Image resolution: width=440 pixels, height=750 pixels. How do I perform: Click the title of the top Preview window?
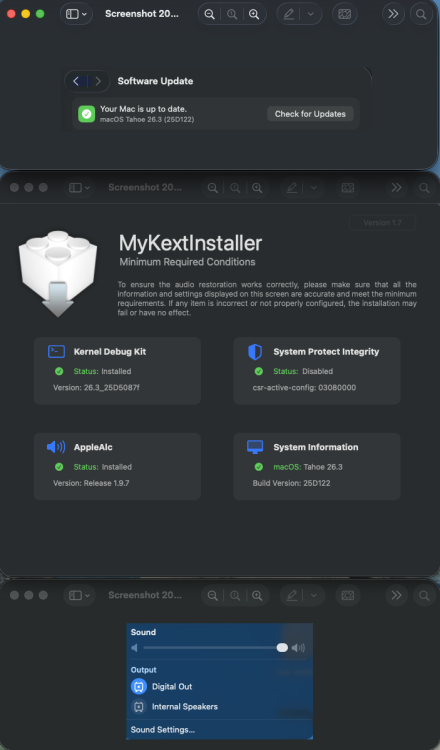coord(142,14)
